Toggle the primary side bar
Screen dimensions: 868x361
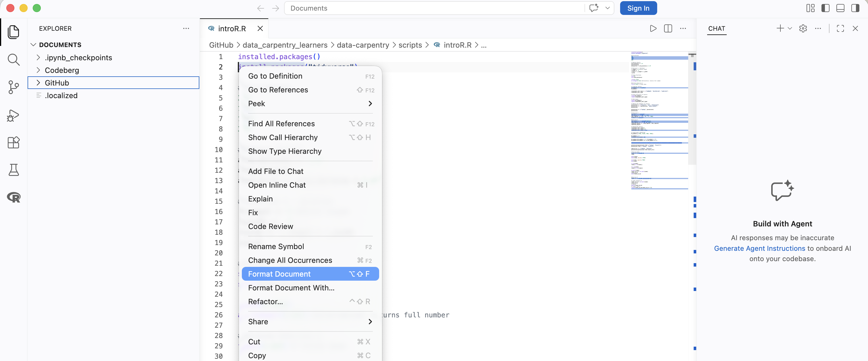pos(825,8)
